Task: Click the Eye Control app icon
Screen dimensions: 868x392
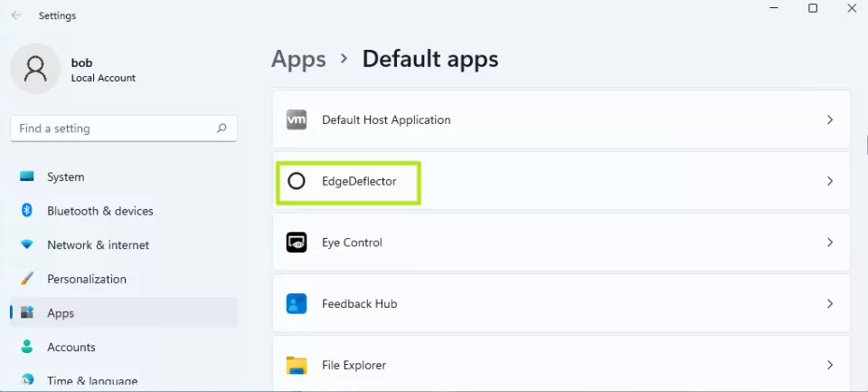Action: pyautogui.click(x=297, y=243)
